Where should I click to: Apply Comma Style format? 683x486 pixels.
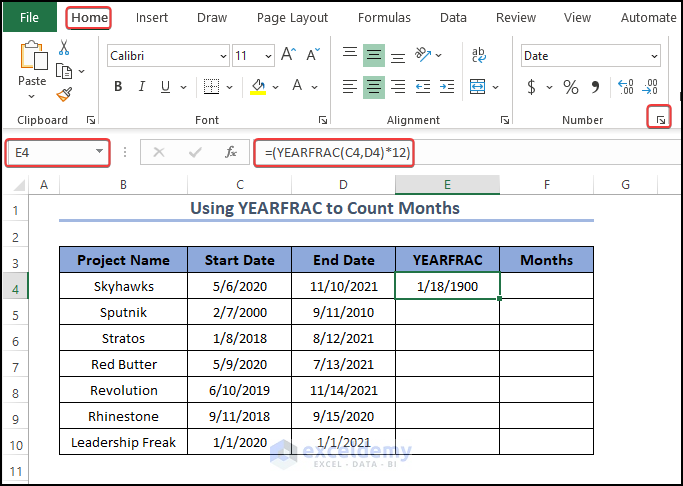point(595,87)
